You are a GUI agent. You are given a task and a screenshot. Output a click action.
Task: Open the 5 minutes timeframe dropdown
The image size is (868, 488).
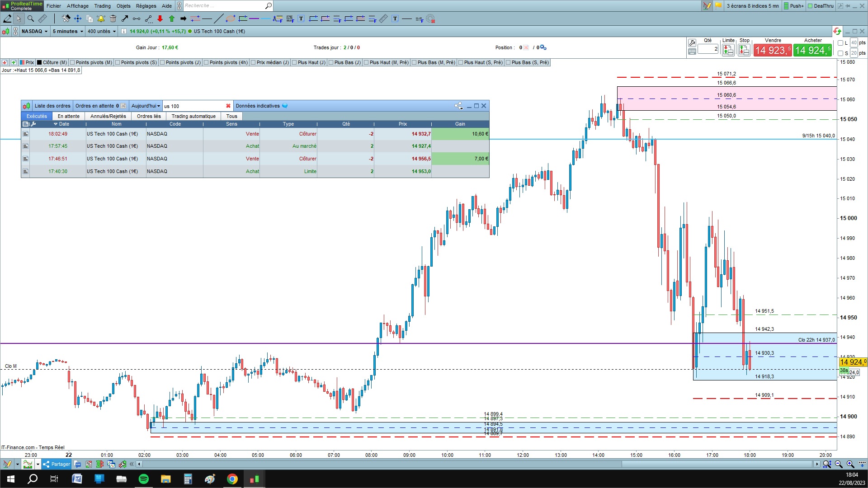click(68, 31)
